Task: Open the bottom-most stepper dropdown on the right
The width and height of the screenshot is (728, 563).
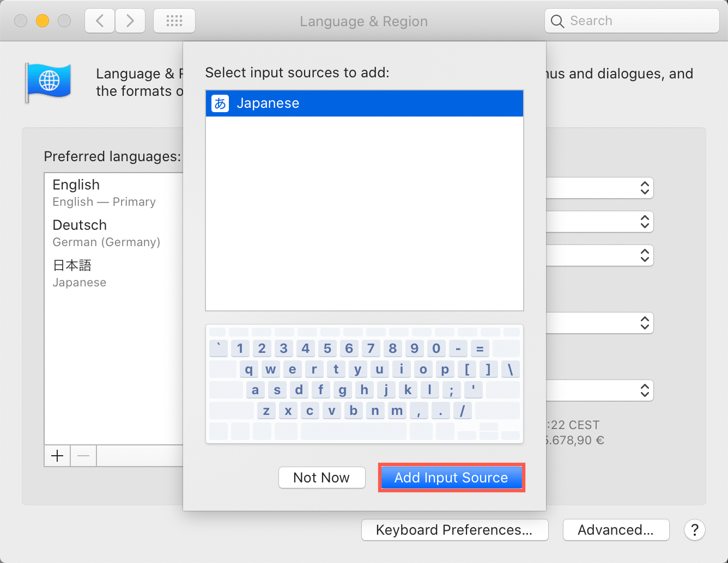Action: (x=645, y=390)
